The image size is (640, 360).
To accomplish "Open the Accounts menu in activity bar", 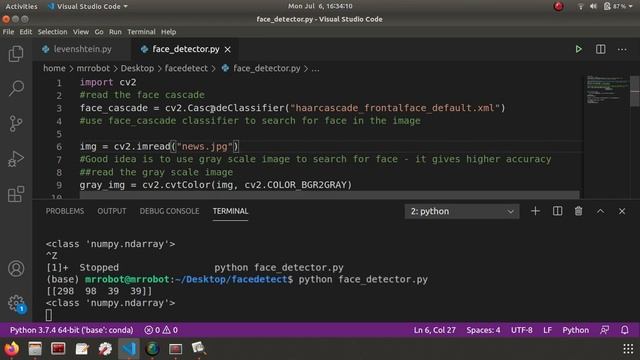I will [16, 269].
